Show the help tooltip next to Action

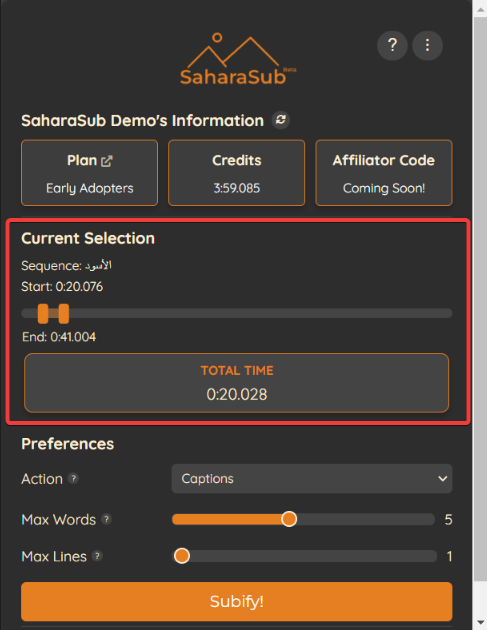[x=73, y=479]
